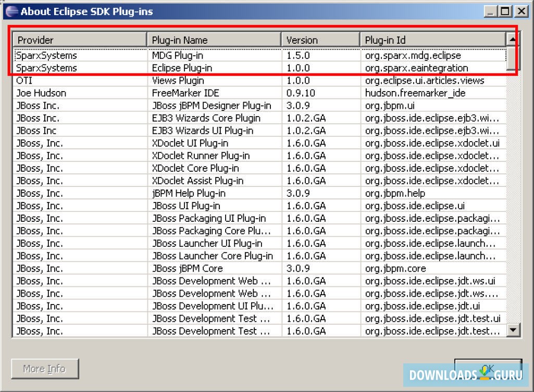Minimize the About Eclipse SDK Plug-ins window
Image resolution: width=534 pixels, height=392 pixels.
coord(490,11)
